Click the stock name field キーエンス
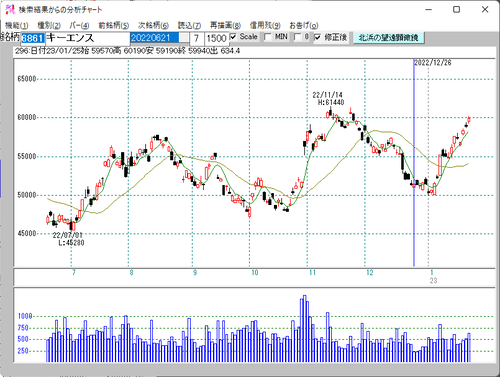500x377 pixels. pyautogui.click(x=87, y=38)
